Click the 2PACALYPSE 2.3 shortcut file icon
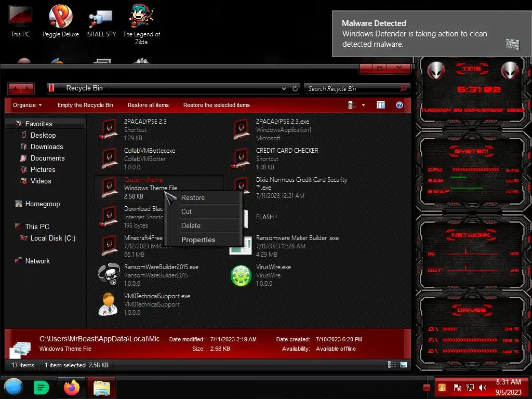 click(109, 129)
